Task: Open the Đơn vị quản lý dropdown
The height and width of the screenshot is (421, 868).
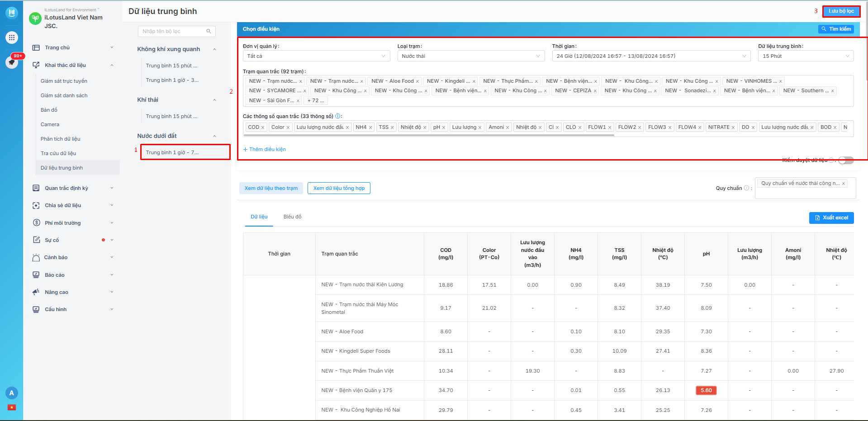Action: 316,56
